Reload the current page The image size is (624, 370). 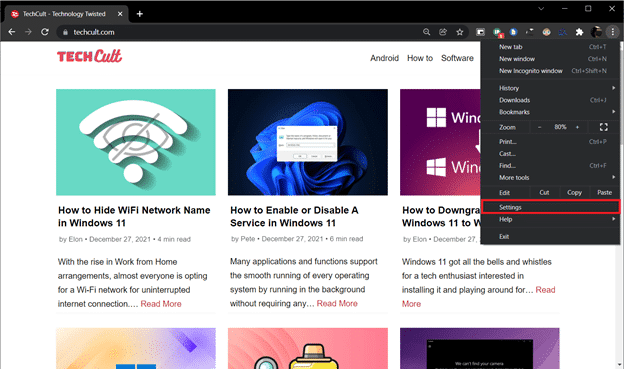click(45, 32)
